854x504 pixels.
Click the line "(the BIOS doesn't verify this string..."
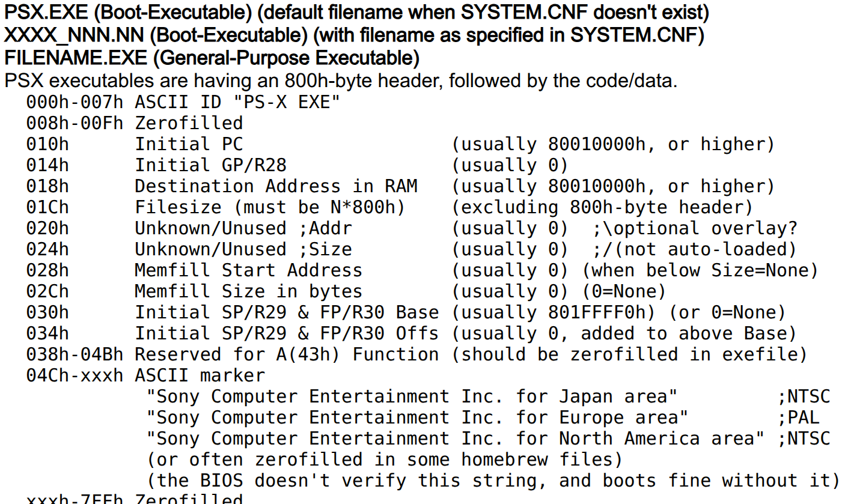[493, 481]
